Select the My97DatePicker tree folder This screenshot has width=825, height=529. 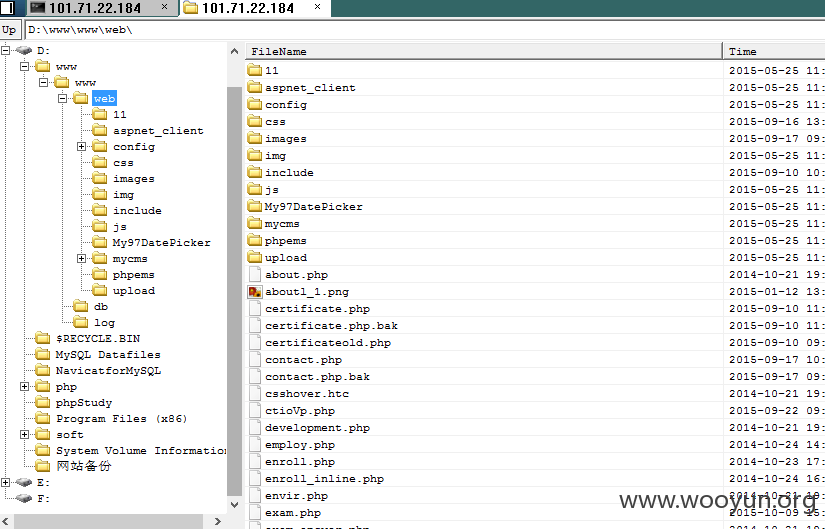tap(161, 243)
